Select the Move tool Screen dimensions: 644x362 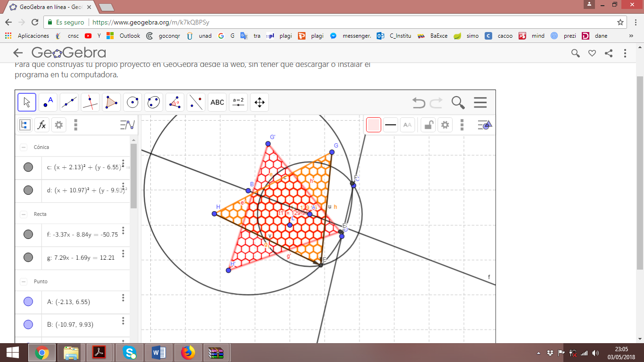26,102
